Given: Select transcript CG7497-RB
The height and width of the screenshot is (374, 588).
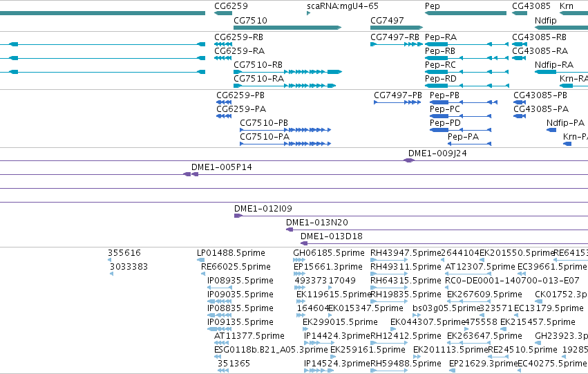Looking at the screenshot, I should (397, 44).
